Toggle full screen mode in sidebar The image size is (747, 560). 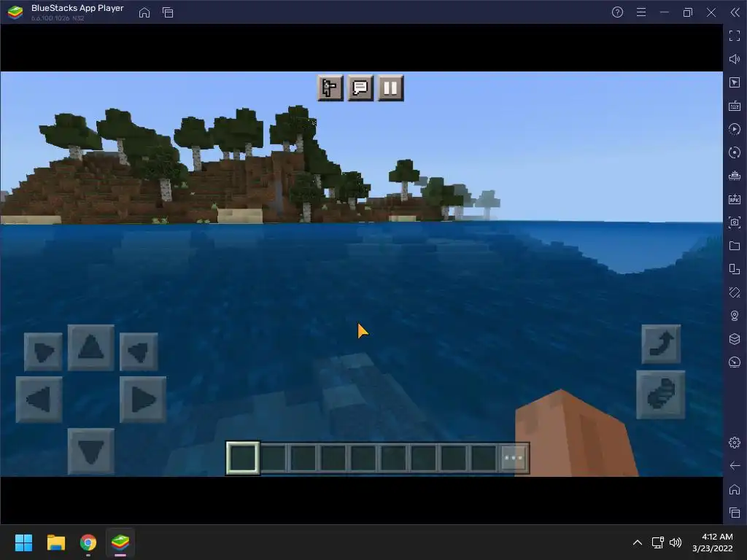tap(735, 36)
